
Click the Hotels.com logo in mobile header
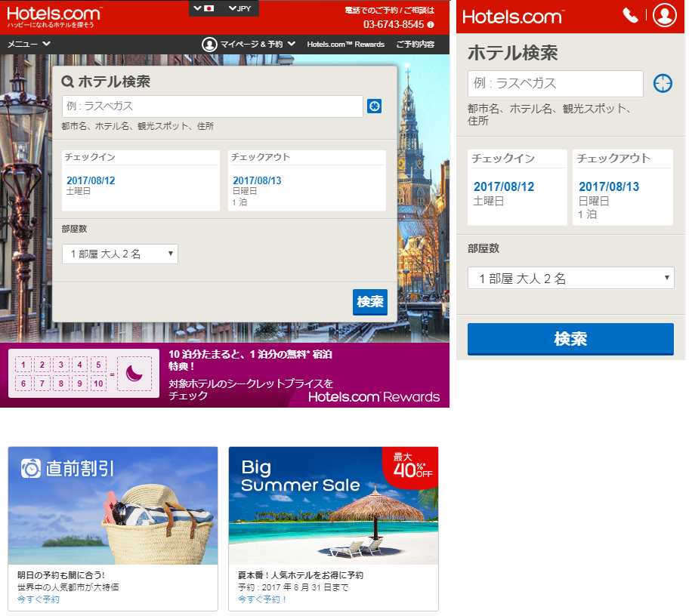click(x=512, y=17)
